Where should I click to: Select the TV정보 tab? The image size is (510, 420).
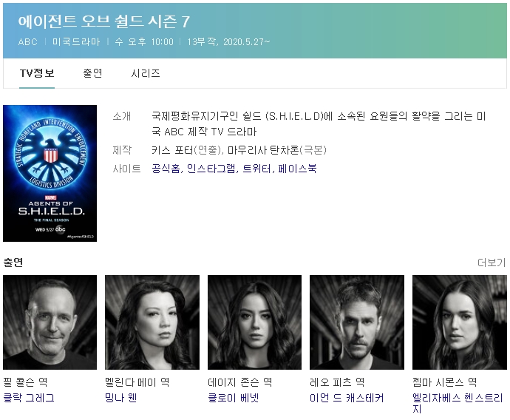[37, 73]
